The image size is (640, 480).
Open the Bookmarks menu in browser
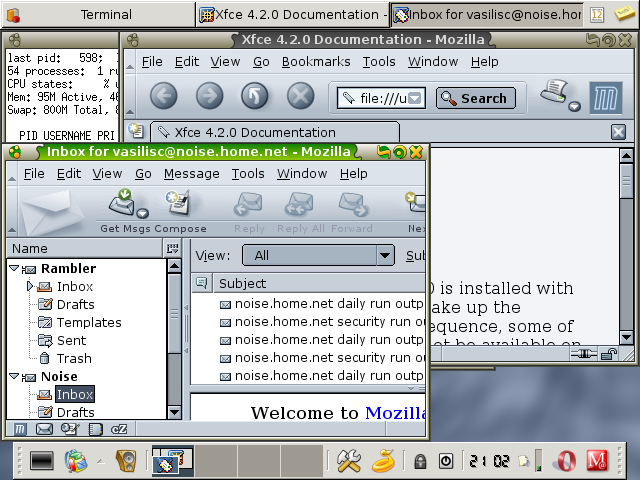coord(316,62)
